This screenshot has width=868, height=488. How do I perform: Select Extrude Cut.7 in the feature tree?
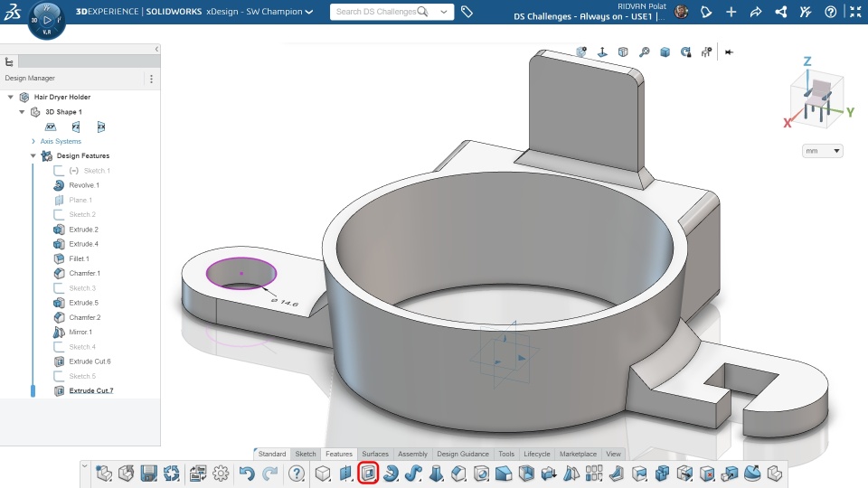click(x=90, y=390)
